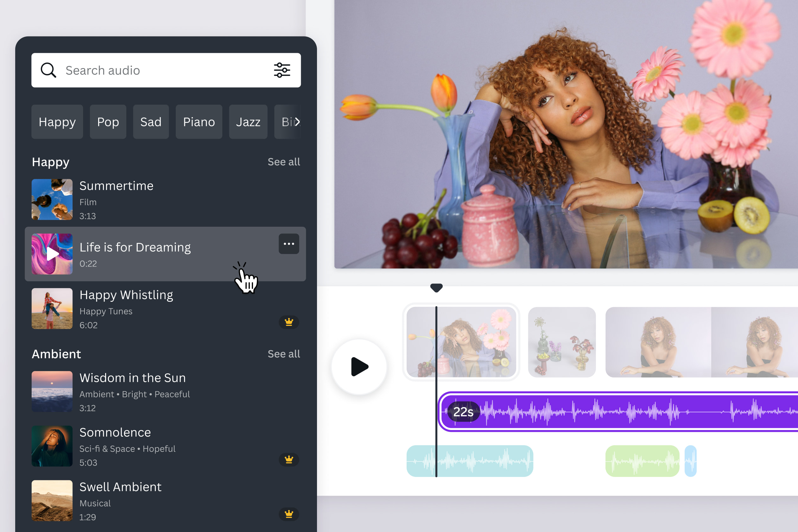This screenshot has width=798, height=532.
Task: Click 'See all' for Happy category
Action: [283, 161]
